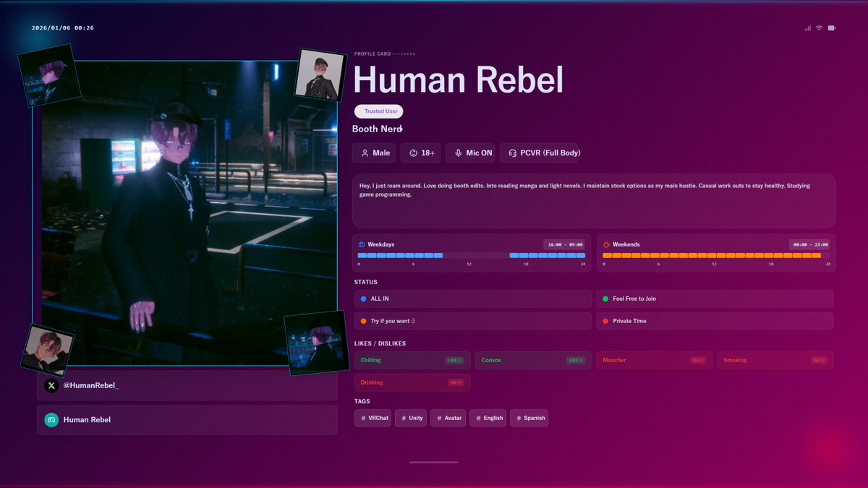Click the headset icon in the PCVR chip
Viewport: 868px width, 488px height.
coord(512,153)
